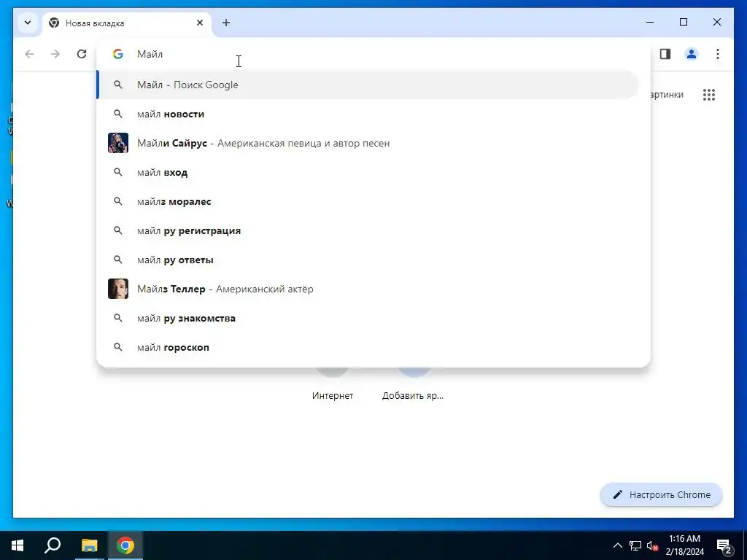Click the Настроить Chrome button
Image resolution: width=747 pixels, height=560 pixels.
tap(661, 495)
